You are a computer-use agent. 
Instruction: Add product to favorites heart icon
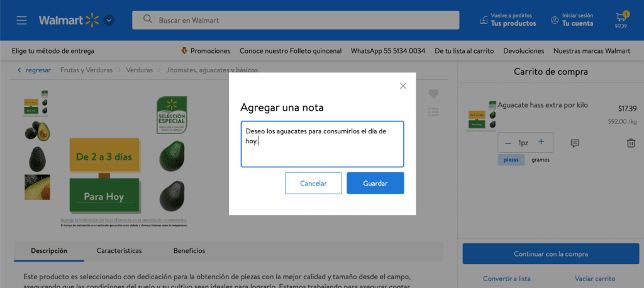click(x=434, y=94)
